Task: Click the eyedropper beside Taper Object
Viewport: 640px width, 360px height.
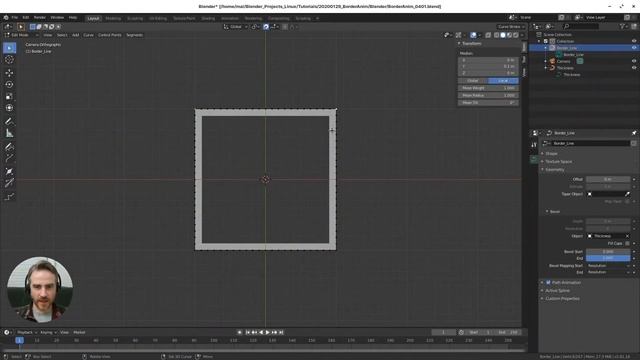Action: point(627,194)
